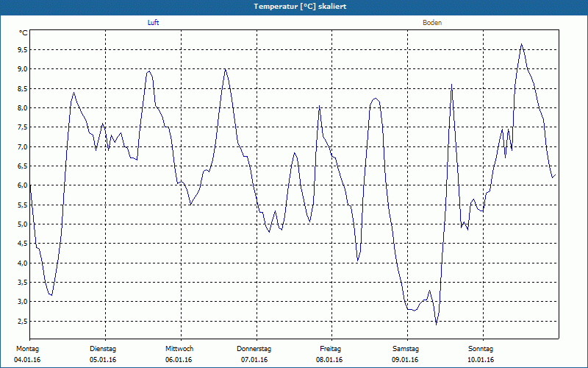Click the 6,0 y-axis value
The height and width of the screenshot is (368, 588).
[x=24, y=185]
